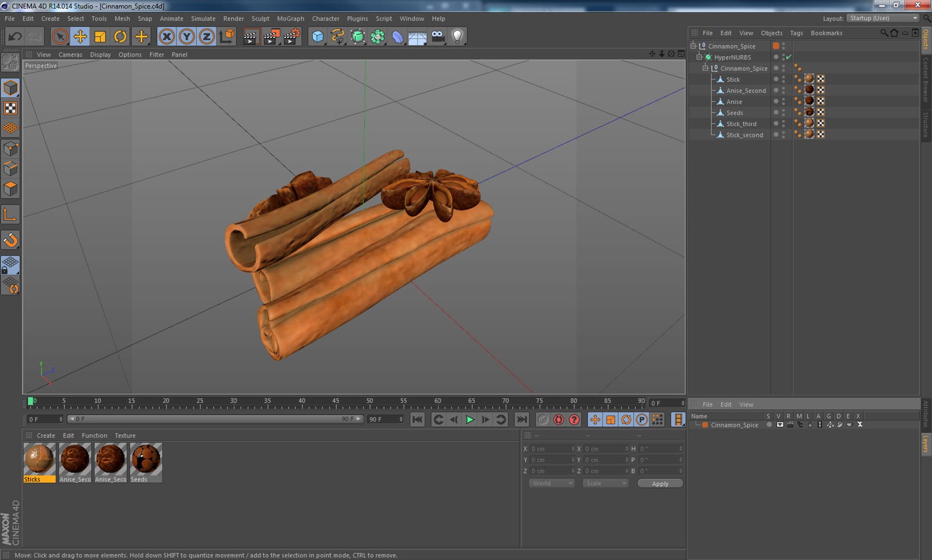Click timeline ruler at frame 45
This screenshot has width=932, height=560.
point(336,402)
